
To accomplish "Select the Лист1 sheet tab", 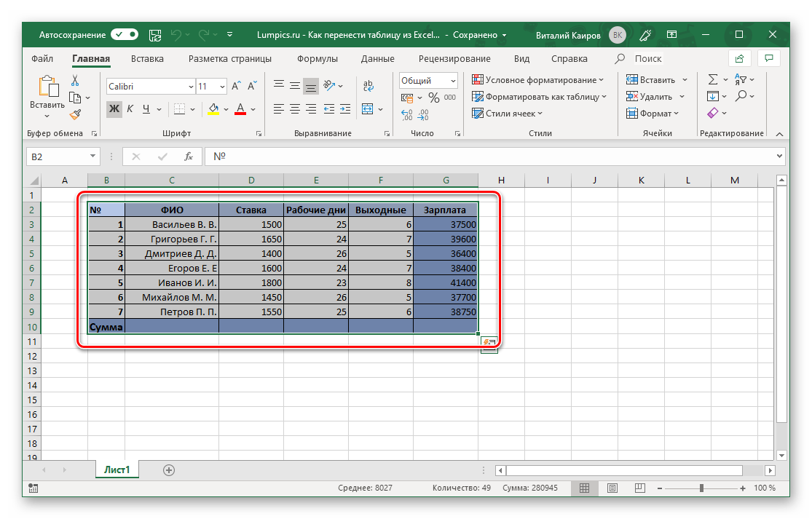I will pyautogui.click(x=117, y=470).
